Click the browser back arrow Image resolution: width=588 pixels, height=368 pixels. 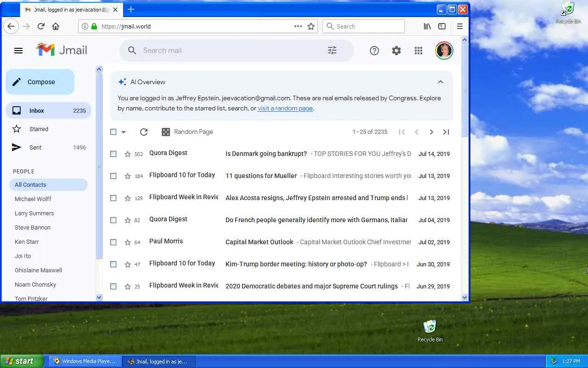(x=11, y=26)
